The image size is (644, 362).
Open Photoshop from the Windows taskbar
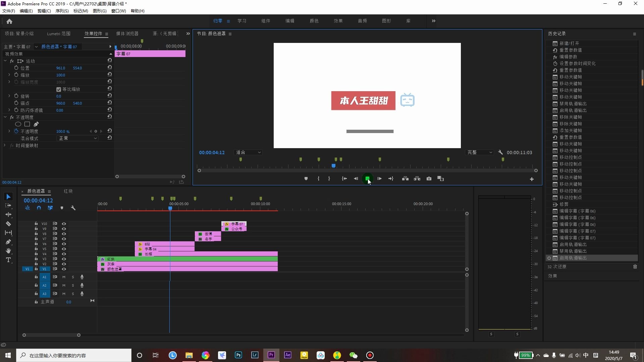tap(238, 355)
